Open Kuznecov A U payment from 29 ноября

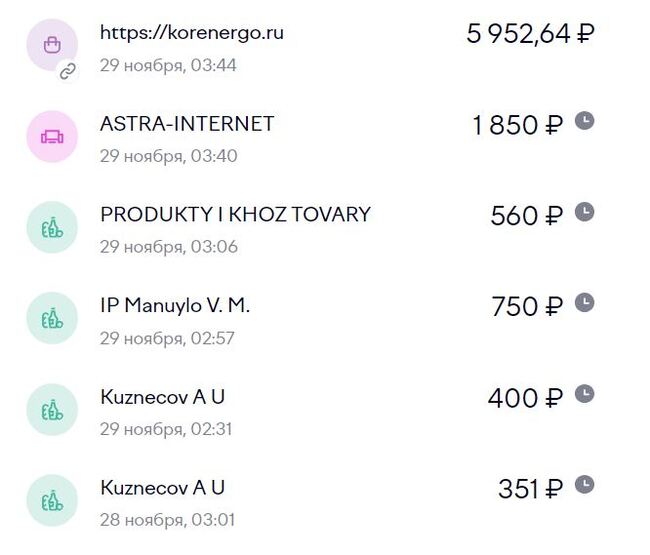pyautogui.click(x=162, y=397)
